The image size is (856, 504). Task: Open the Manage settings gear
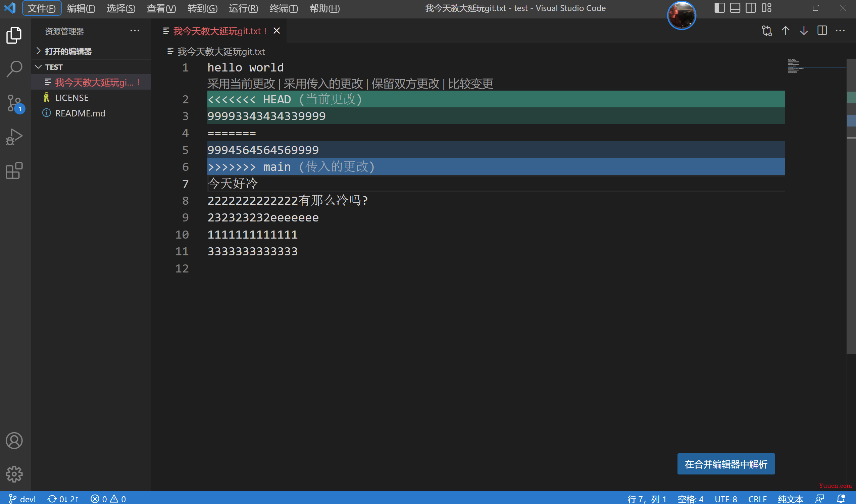14,474
